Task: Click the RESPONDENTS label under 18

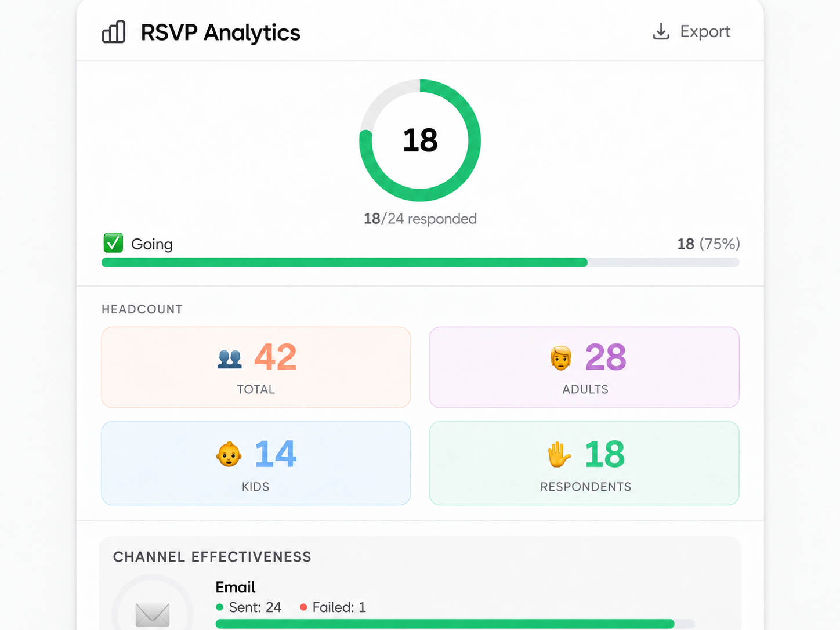Action: tap(586, 487)
